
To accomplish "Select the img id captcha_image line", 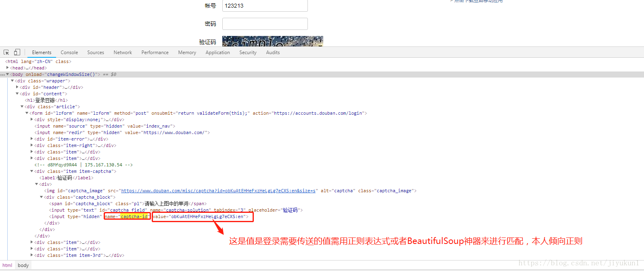I will (x=230, y=191).
